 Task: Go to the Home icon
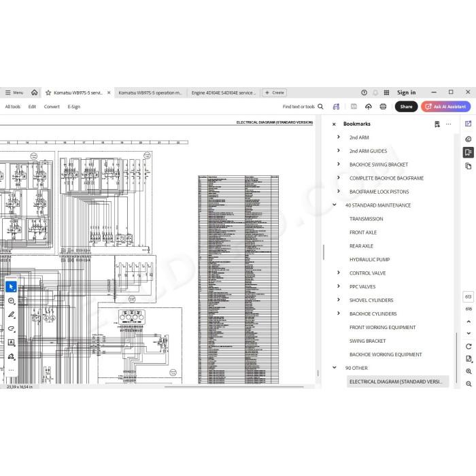tap(34, 92)
